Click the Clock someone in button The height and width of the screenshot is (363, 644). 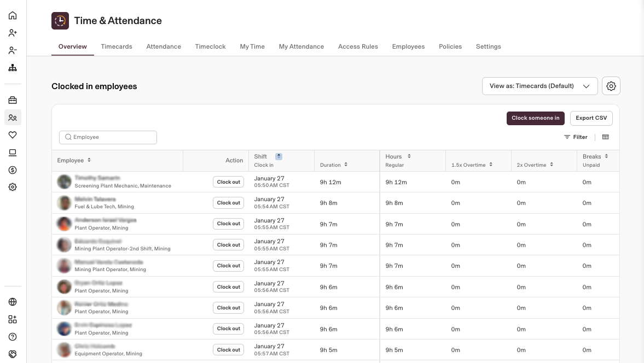536,118
